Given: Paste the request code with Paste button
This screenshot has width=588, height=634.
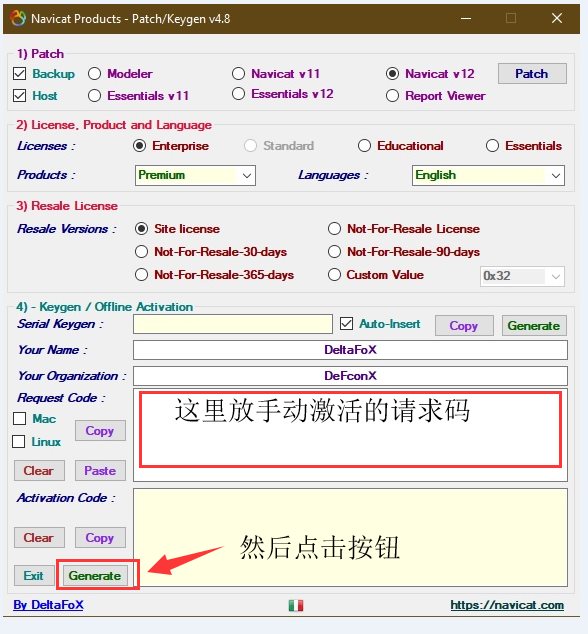Looking at the screenshot, I should point(100,471).
